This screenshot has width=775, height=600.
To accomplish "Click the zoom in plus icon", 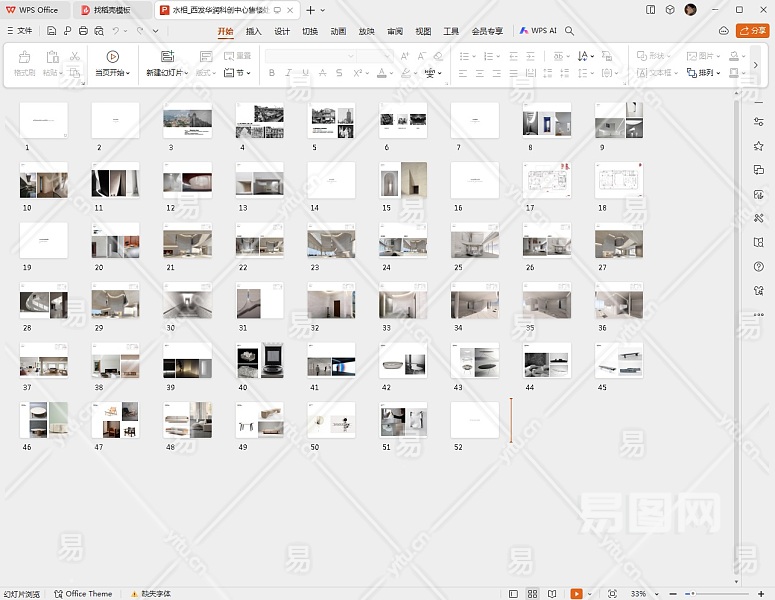I will 759,594.
